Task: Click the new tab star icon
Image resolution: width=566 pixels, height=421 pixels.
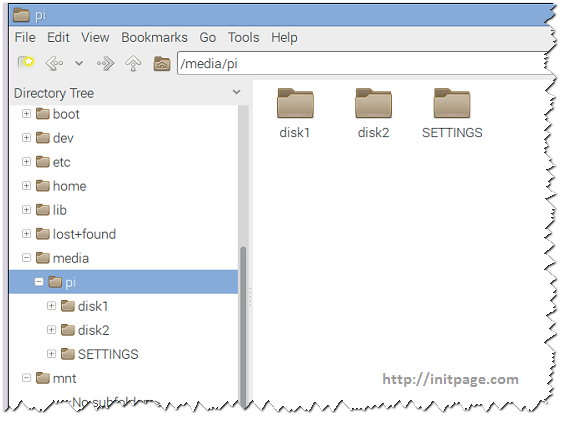Action: click(x=26, y=63)
